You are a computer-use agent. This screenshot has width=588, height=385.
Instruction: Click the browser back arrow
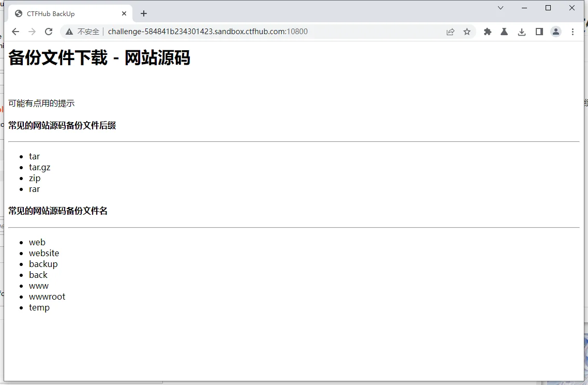point(16,32)
